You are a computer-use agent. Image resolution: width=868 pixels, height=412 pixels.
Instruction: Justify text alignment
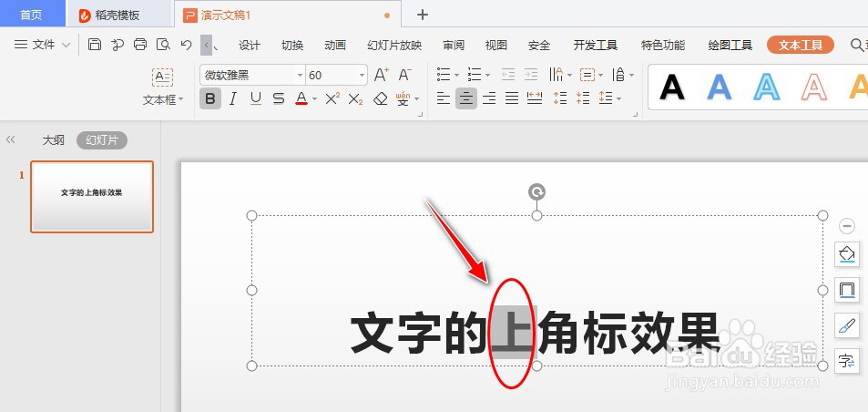tap(512, 99)
